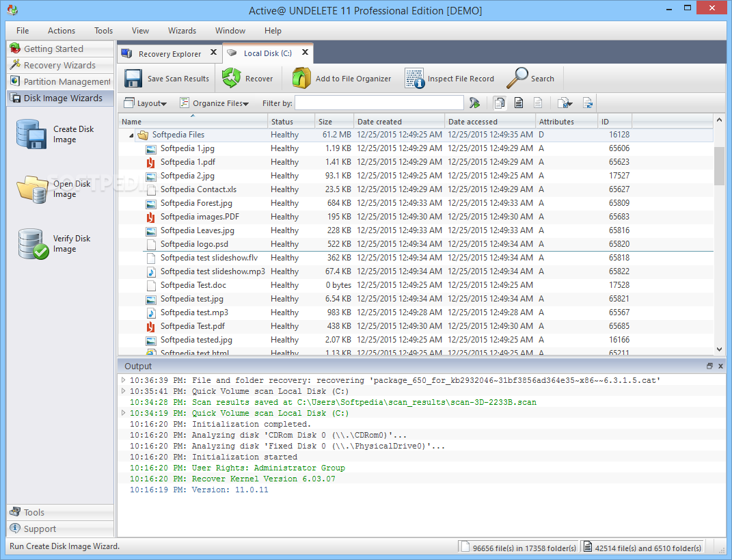Open the Wizards menu

point(182,31)
